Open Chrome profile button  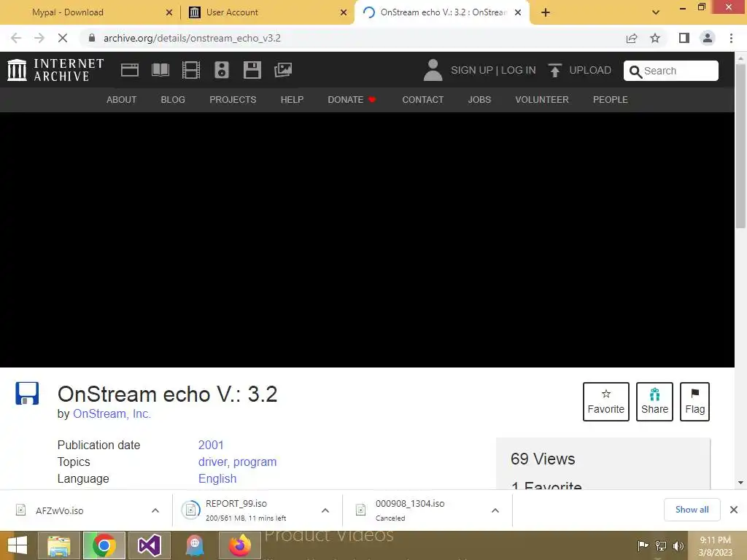[708, 38]
